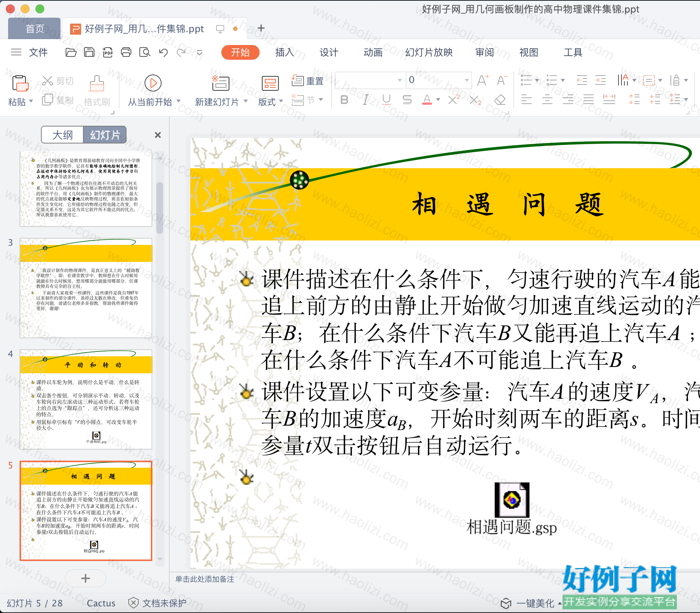700x613 pixels.
Task: Click the notes field 单击此处添加备注
Action: coord(205,579)
